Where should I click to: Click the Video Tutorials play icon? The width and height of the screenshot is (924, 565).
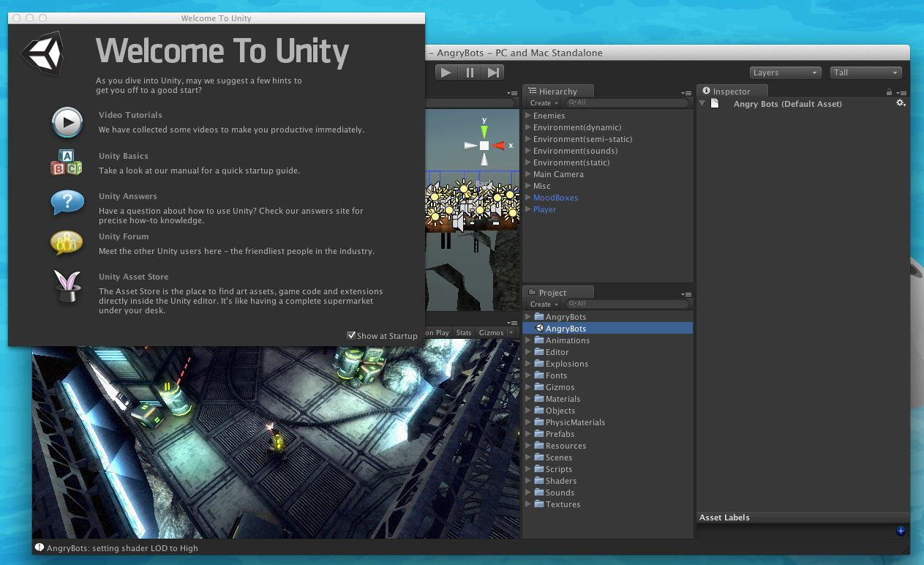pos(67,122)
